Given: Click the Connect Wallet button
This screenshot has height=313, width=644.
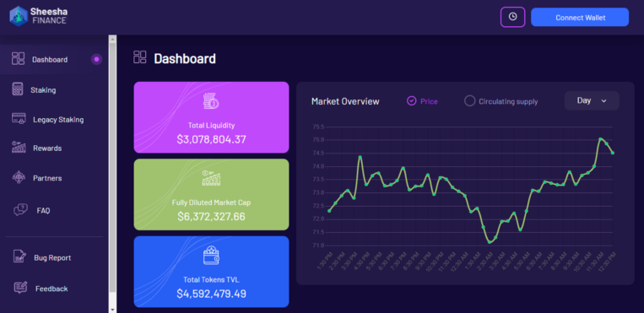Looking at the screenshot, I should click(x=580, y=17).
